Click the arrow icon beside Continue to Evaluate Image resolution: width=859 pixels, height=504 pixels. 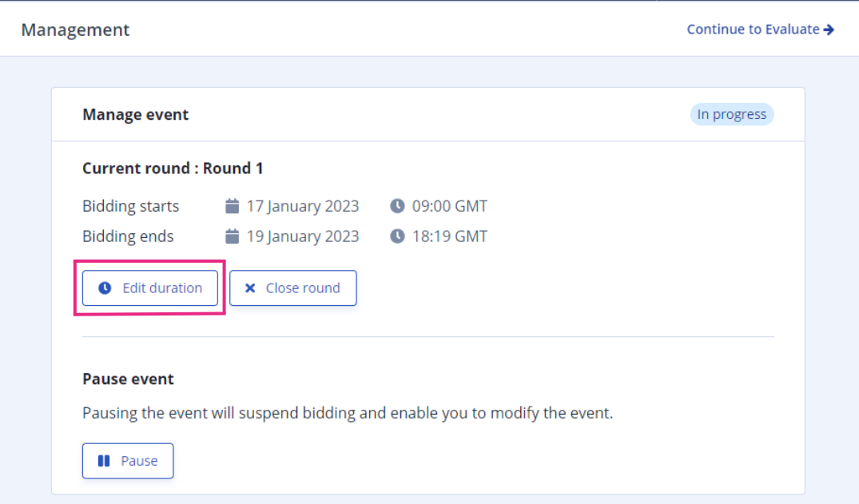[x=829, y=30]
